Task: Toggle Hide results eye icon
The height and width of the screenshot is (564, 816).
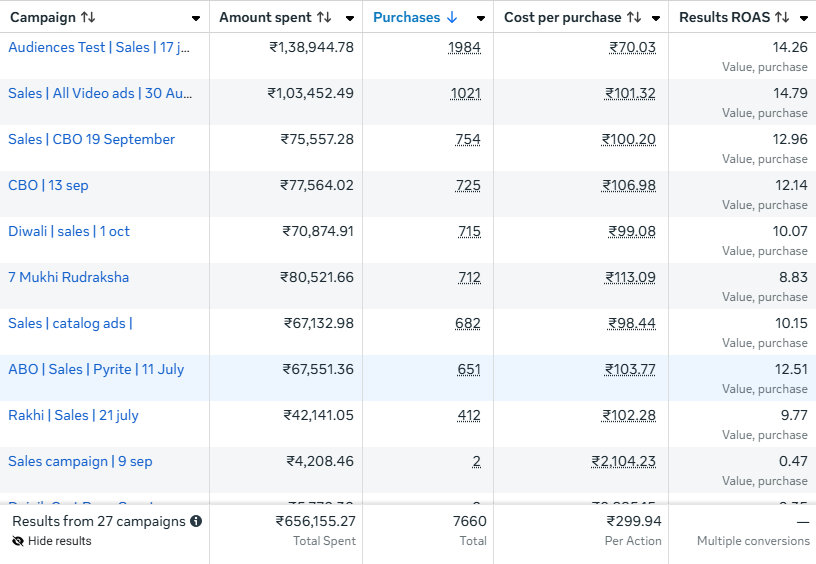Action: (18, 541)
